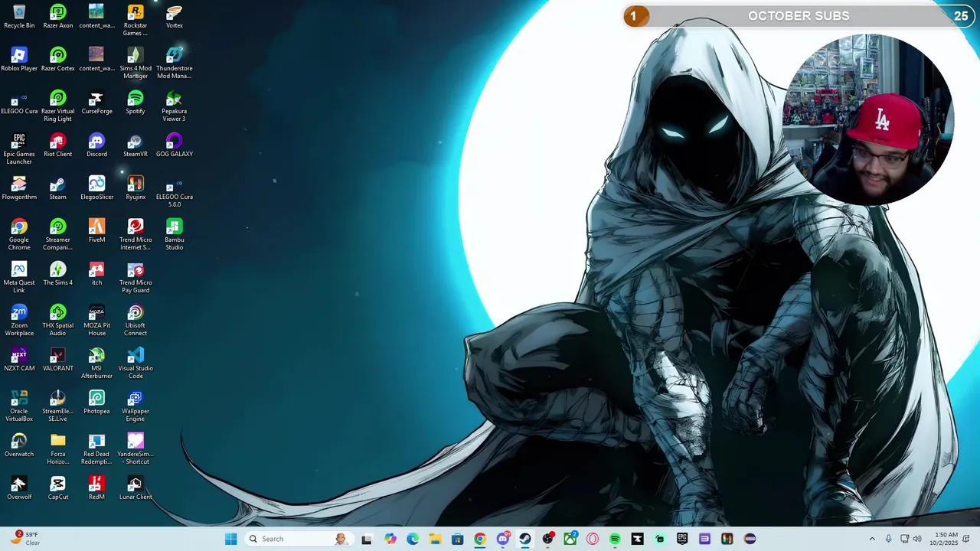Select the Vortex desktop icon
Viewport: 980px width, 551px height.
(175, 16)
